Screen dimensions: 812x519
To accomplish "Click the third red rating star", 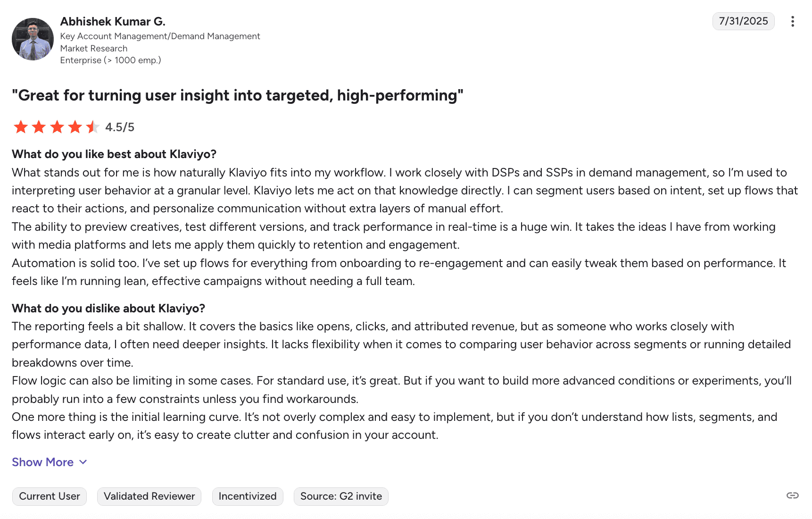I will (57, 127).
